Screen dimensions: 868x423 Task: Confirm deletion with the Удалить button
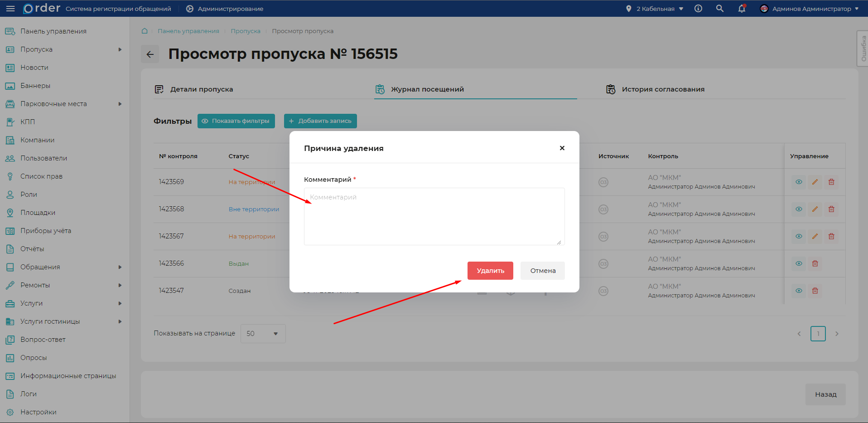click(490, 271)
